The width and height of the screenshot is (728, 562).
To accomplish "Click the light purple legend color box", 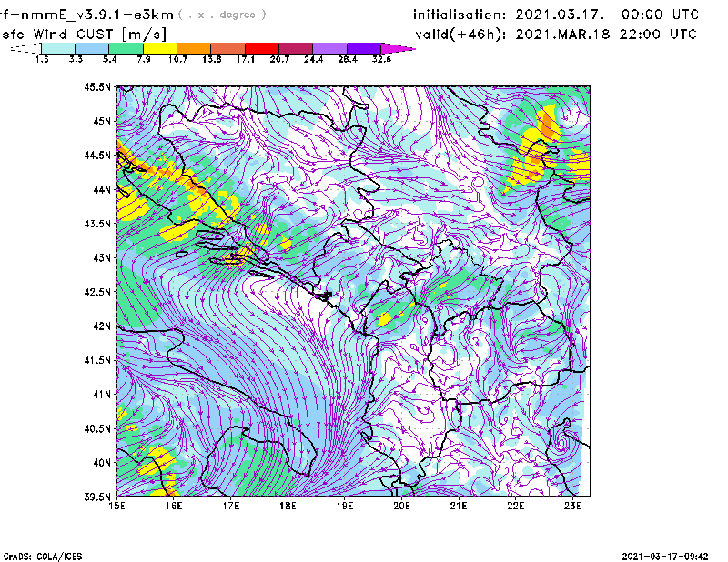I will pyautogui.click(x=330, y=48).
